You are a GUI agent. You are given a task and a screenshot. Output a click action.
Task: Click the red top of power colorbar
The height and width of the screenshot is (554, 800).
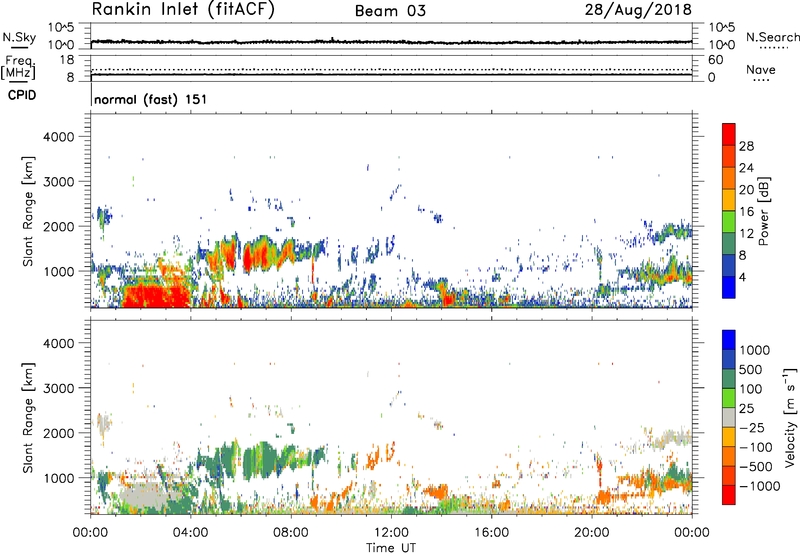(729, 134)
